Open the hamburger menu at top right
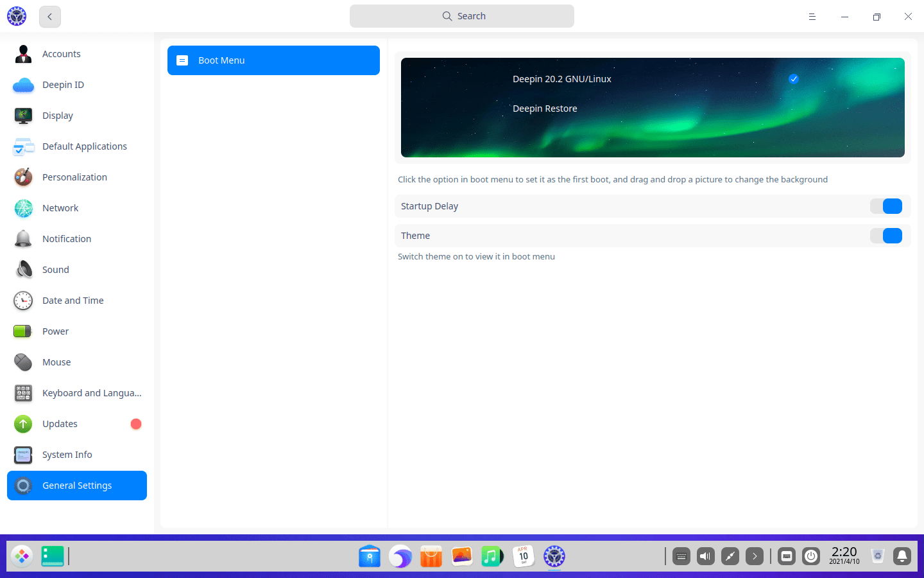This screenshot has height=578, width=924. click(812, 16)
